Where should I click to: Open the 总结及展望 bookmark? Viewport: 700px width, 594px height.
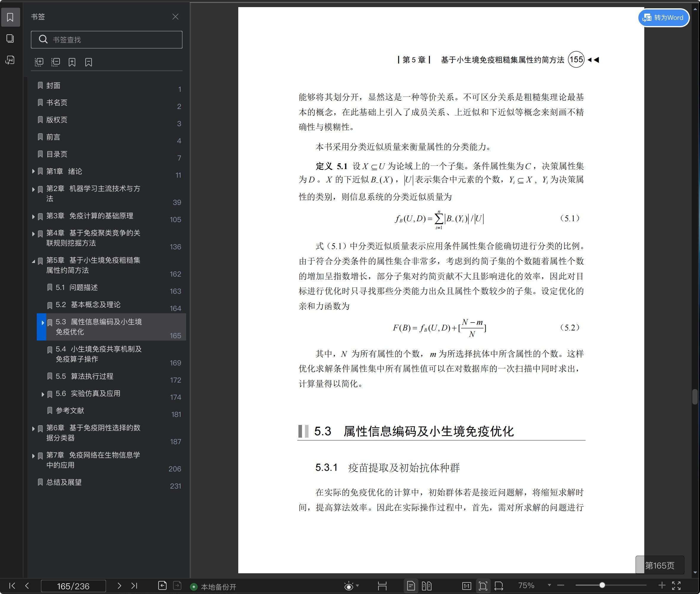pos(64,483)
